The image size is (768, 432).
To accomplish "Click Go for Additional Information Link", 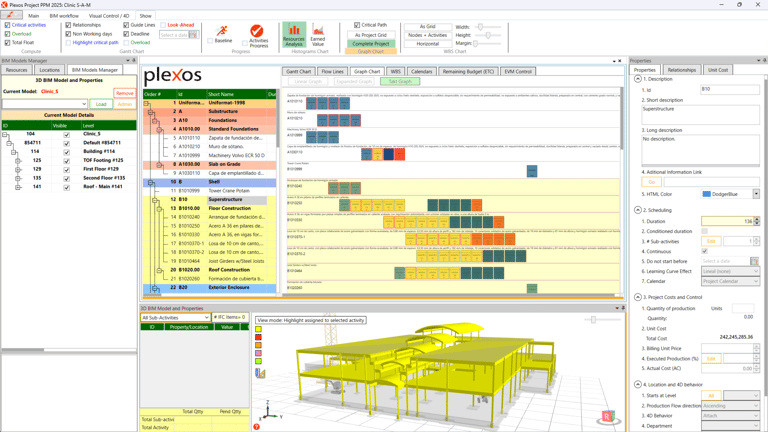I will [x=651, y=182].
